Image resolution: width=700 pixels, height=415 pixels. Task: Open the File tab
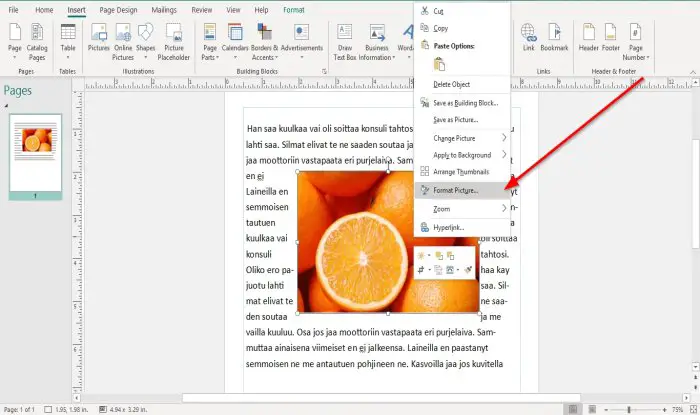[x=13, y=10]
